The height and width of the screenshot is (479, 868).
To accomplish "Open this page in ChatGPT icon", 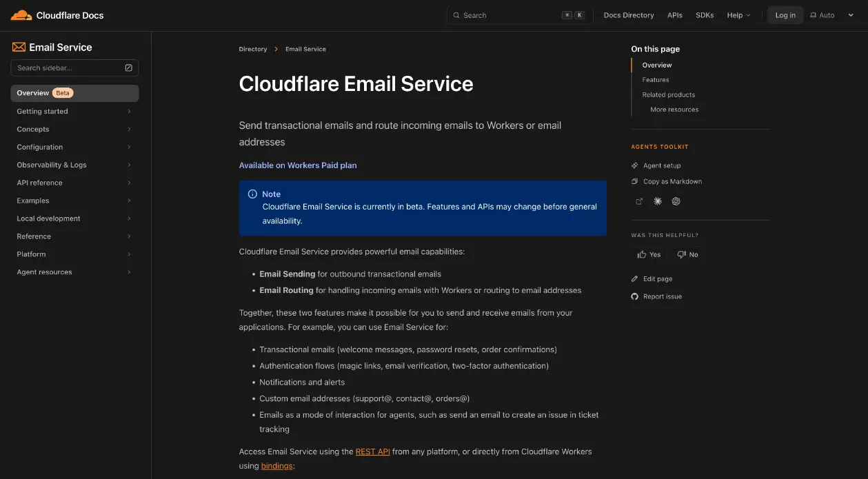I will point(676,201).
